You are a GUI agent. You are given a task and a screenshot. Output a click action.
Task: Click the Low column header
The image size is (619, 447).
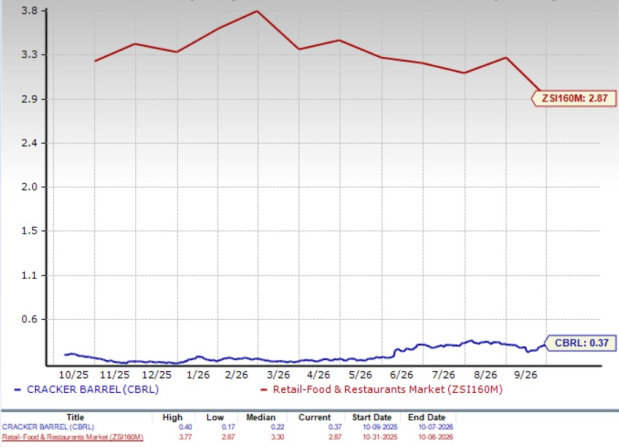coord(215,417)
